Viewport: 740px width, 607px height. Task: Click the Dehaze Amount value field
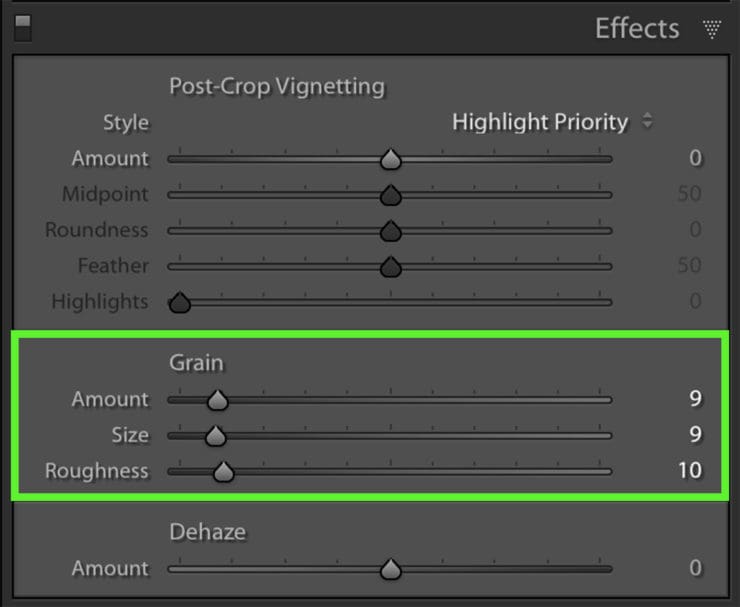[695, 568]
